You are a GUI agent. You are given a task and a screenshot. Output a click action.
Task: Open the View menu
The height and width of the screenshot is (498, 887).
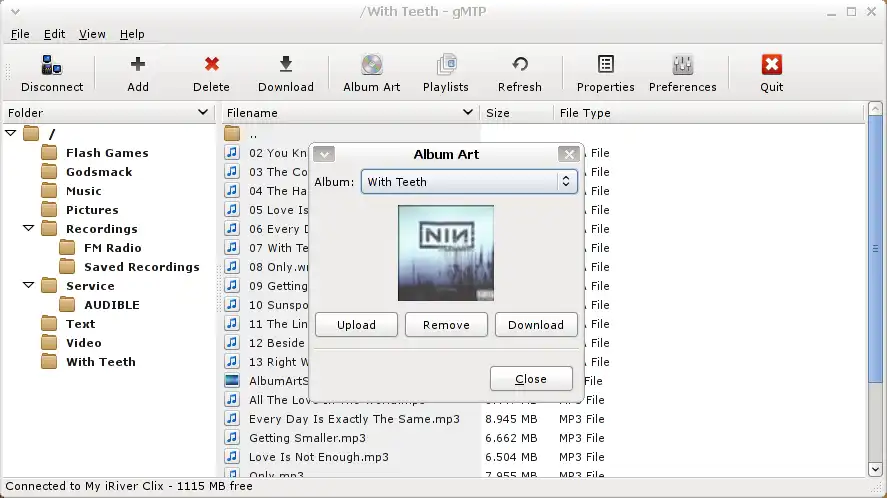pos(92,34)
